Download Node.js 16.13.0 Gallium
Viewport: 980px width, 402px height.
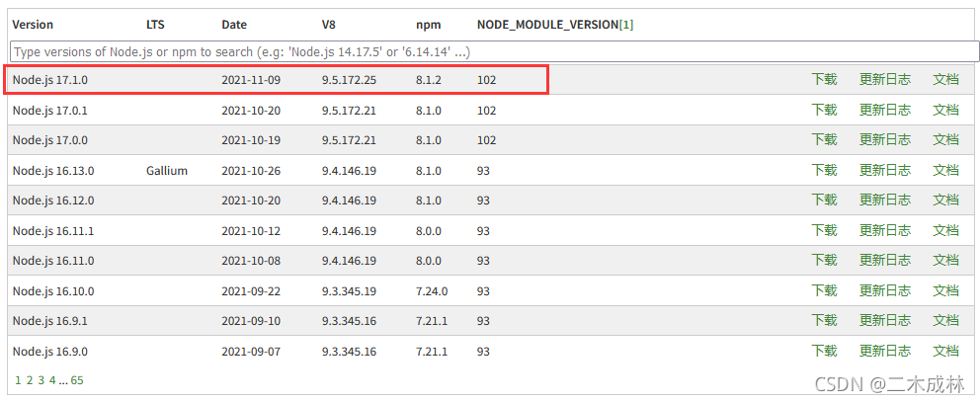pyautogui.click(x=824, y=170)
